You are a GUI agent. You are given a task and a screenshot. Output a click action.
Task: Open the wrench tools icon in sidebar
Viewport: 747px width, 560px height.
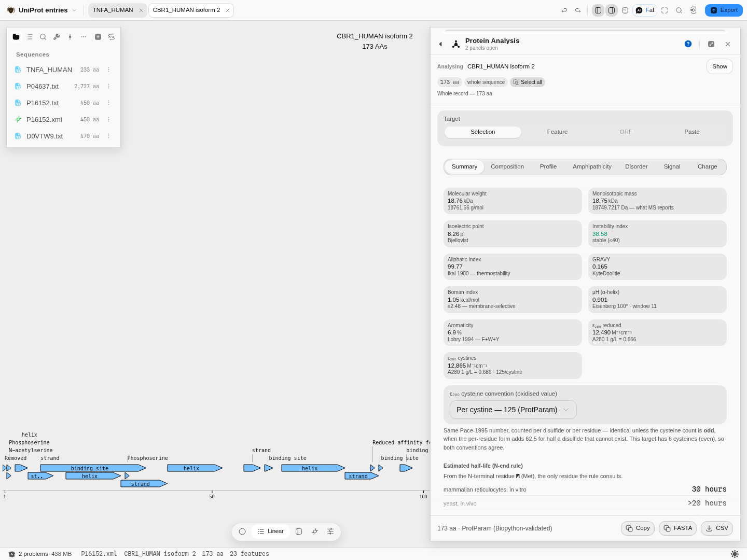[57, 37]
